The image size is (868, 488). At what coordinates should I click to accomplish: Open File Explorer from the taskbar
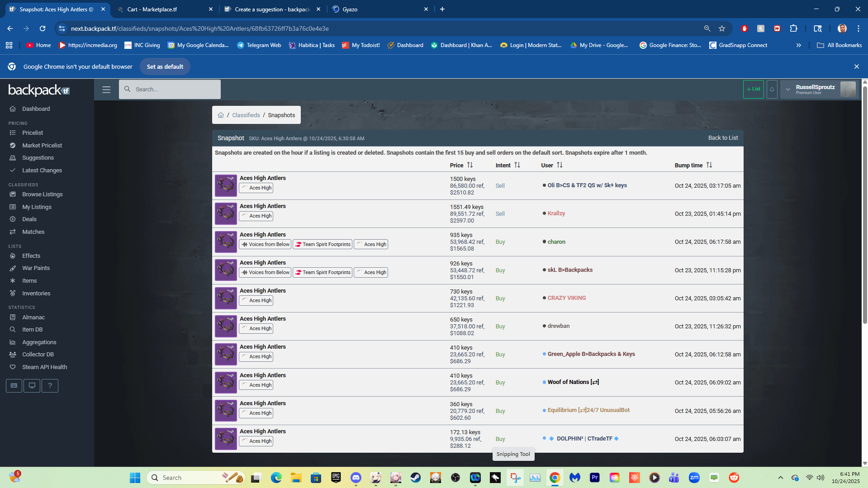pos(296,478)
